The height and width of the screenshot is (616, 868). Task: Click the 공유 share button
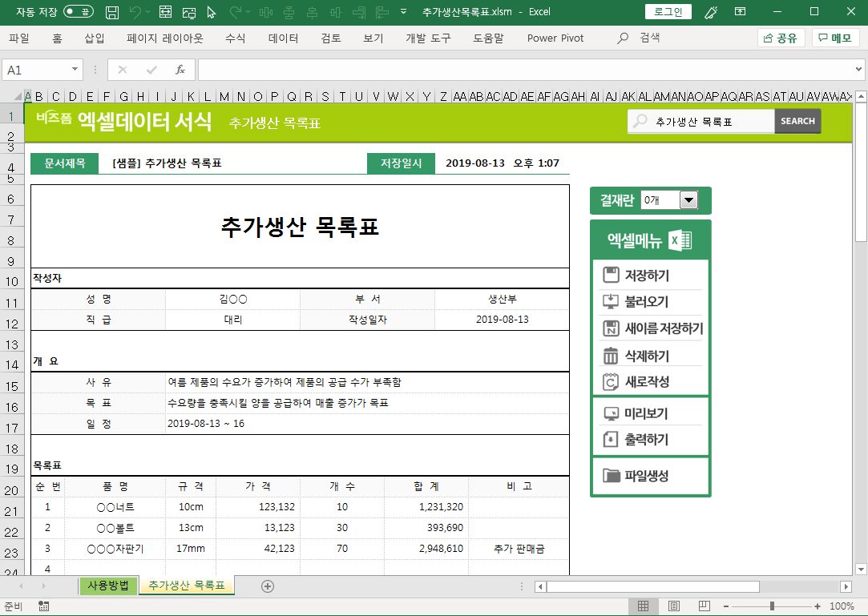tap(781, 38)
